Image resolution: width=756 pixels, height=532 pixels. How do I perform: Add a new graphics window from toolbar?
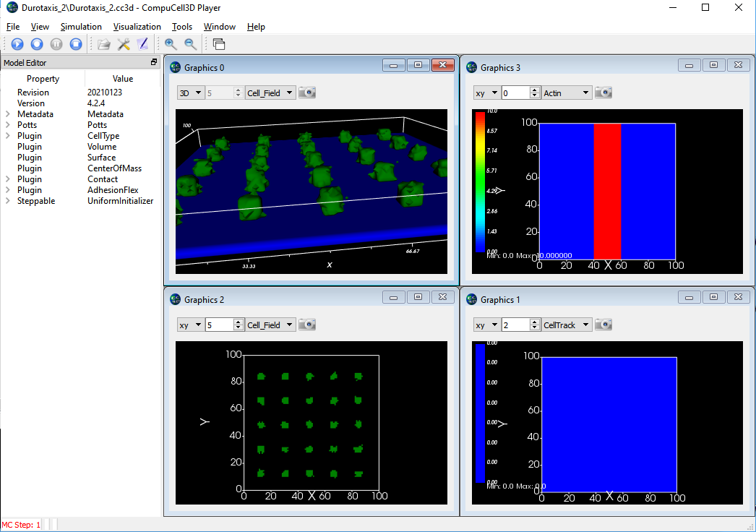coord(218,44)
